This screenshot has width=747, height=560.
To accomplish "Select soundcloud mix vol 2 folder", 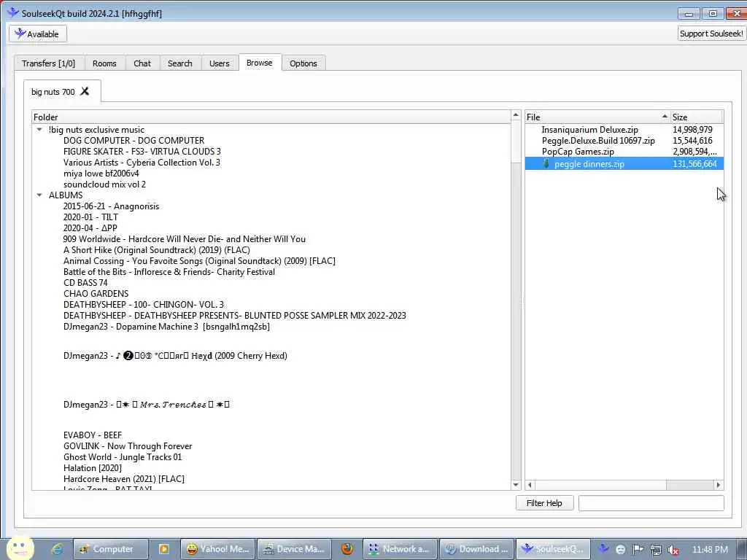I will click(104, 184).
